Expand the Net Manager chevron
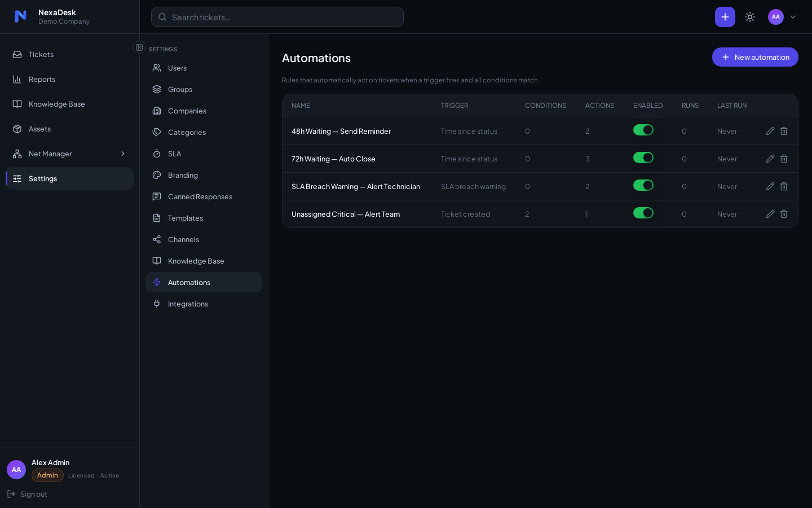Image resolution: width=812 pixels, height=508 pixels. click(x=123, y=154)
